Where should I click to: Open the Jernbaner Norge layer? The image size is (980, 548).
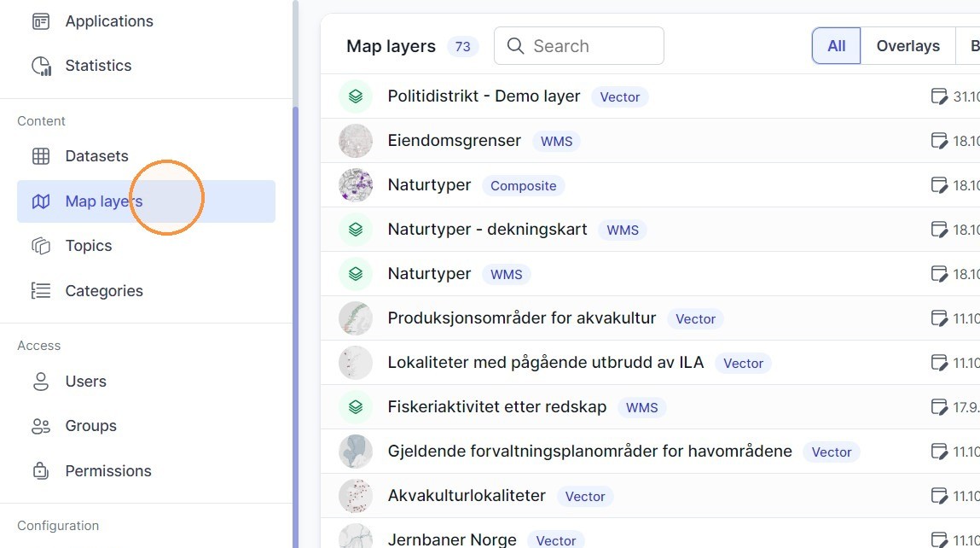[452, 539]
